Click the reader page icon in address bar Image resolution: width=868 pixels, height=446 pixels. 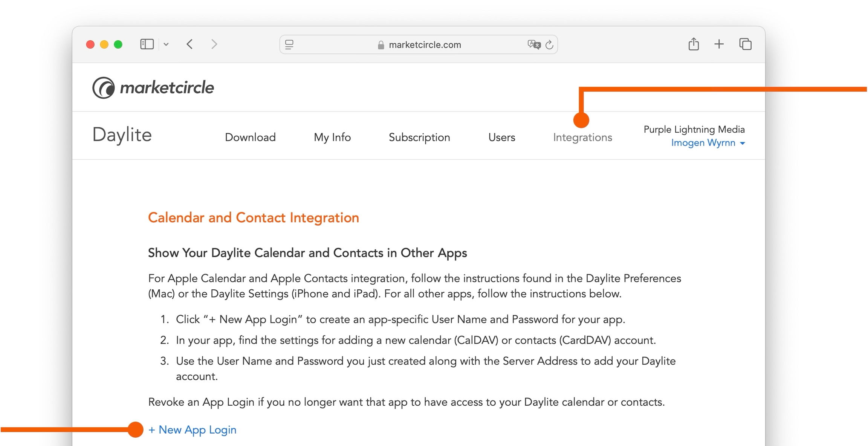tap(289, 45)
